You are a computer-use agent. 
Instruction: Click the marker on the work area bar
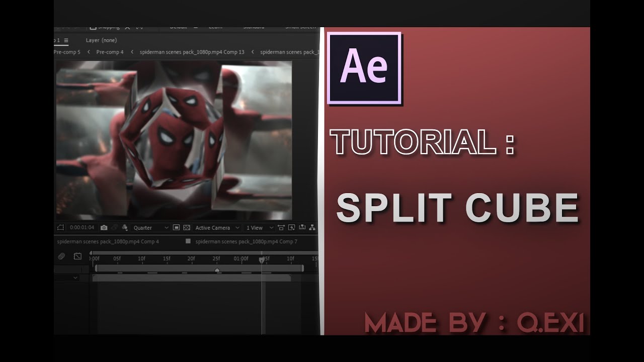pos(217,270)
